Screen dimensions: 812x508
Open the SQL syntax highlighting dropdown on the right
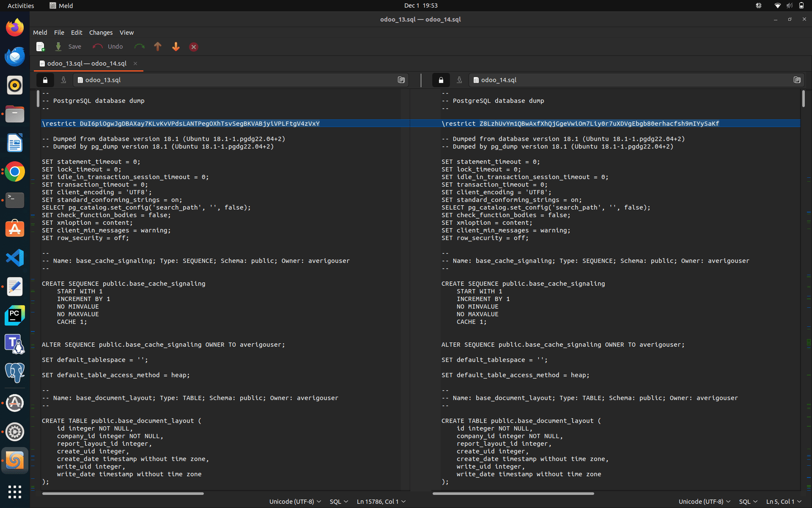click(747, 501)
